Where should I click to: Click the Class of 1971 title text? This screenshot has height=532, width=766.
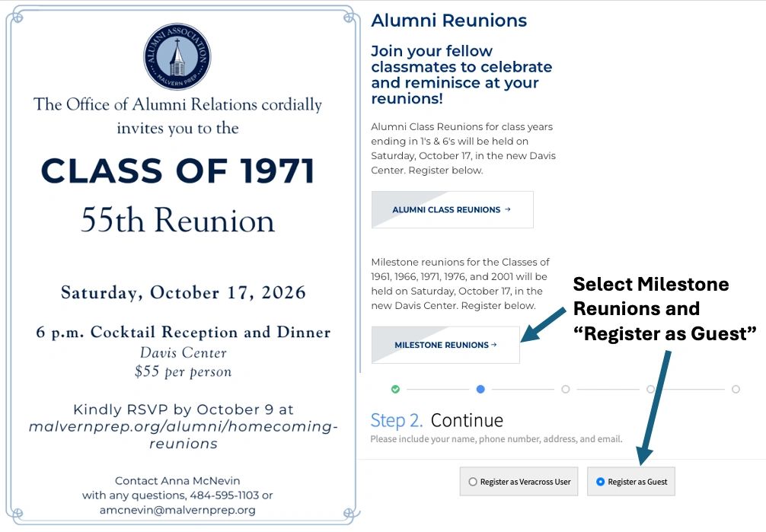(178, 171)
